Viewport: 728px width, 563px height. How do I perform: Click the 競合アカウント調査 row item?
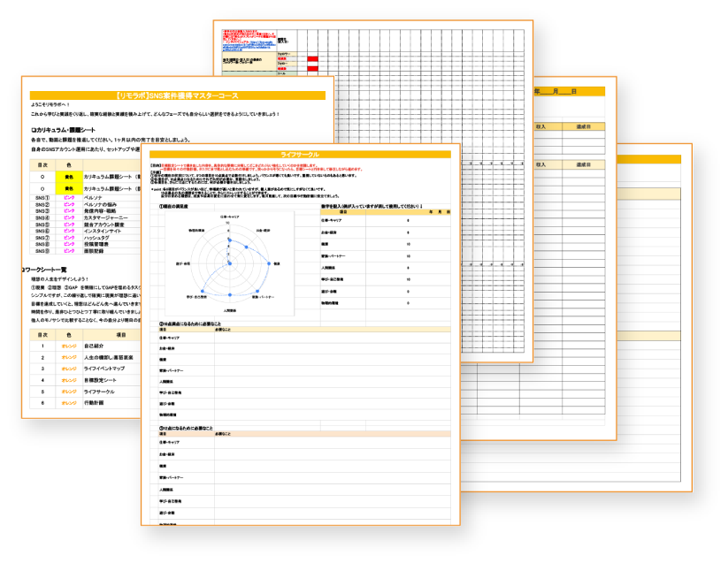tap(104, 224)
